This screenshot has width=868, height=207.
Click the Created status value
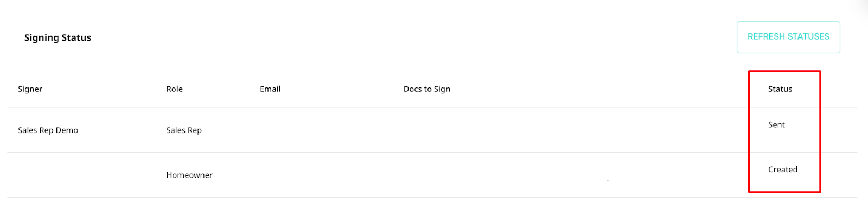(x=783, y=170)
